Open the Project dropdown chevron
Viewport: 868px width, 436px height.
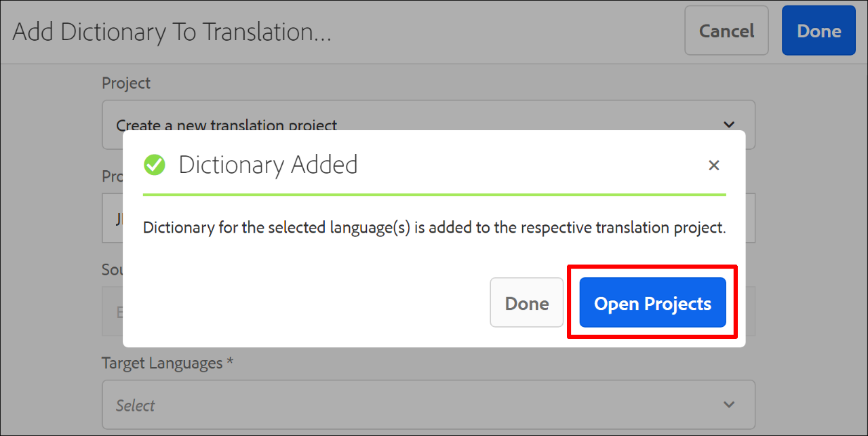click(x=728, y=125)
